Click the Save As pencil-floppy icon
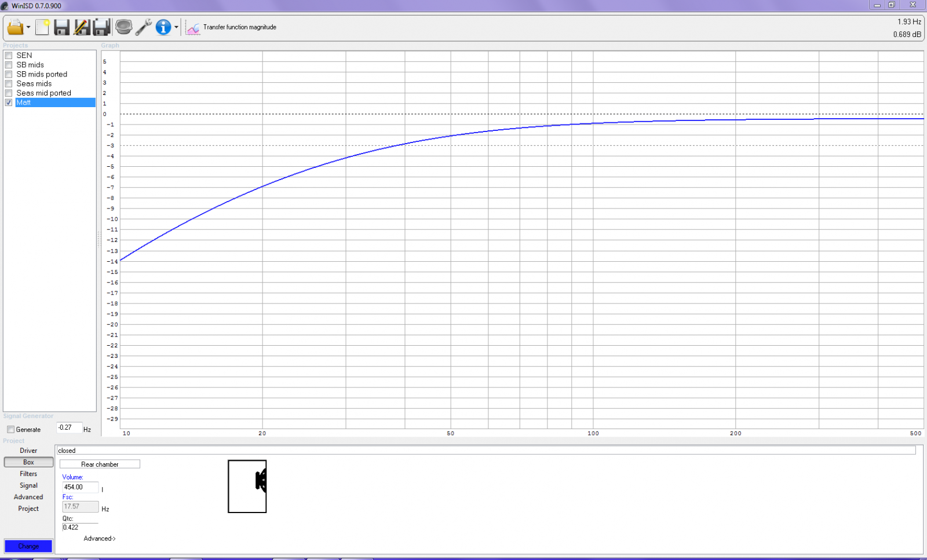927x560 pixels. point(82,27)
